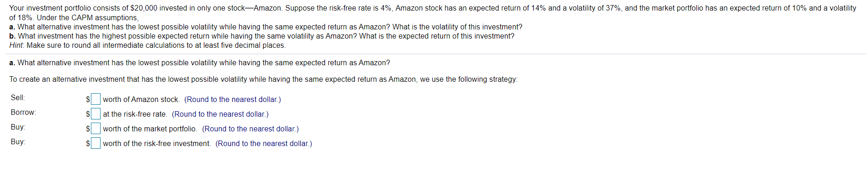Click the "worth of the risk-free investment." text
The width and height of the screenshot is (868, 192).
[x=157, y=144]
